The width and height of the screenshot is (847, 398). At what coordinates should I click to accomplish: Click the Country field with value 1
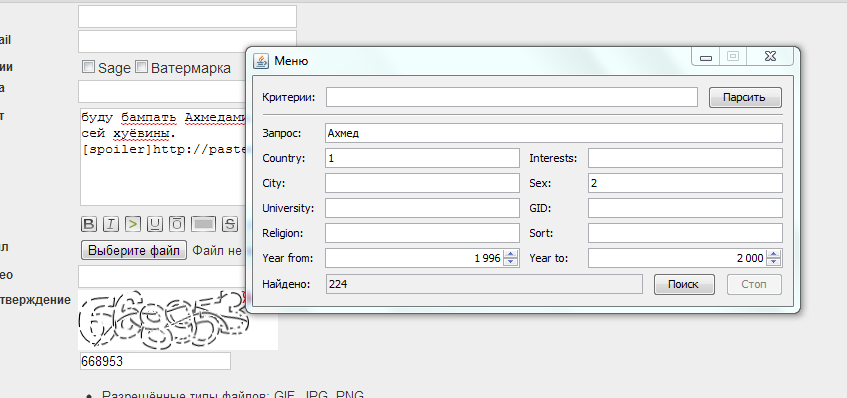click(422, 158)
